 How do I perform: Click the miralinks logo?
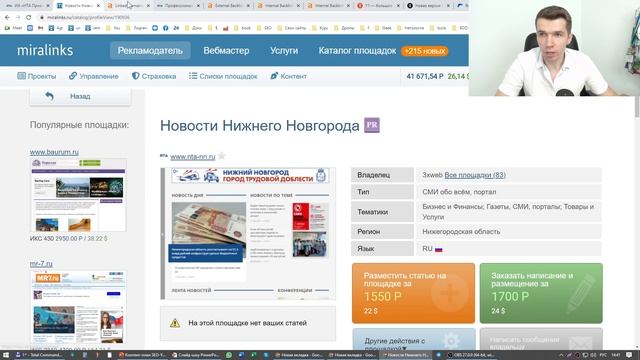(45, 51)
